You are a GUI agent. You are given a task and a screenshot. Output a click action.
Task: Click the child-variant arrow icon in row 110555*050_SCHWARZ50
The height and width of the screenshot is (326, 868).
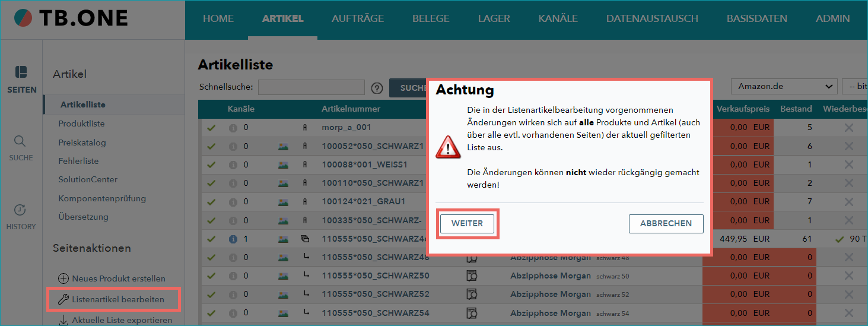[x=306, y=276]
